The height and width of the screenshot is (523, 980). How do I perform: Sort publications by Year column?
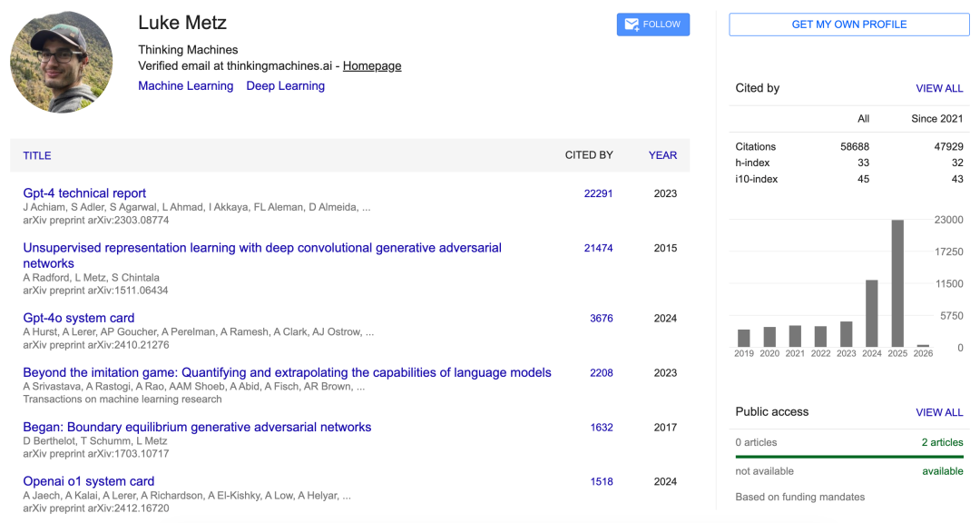tap(662, 155)
